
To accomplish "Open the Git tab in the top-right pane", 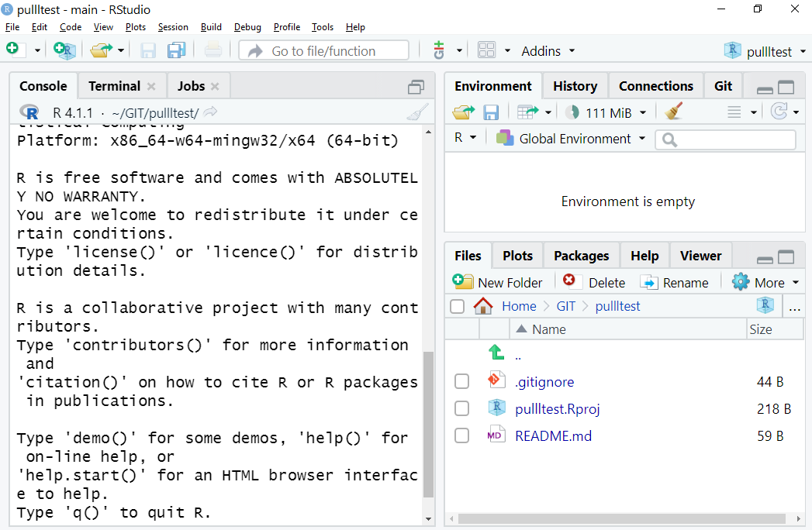I will click(723, 85).
